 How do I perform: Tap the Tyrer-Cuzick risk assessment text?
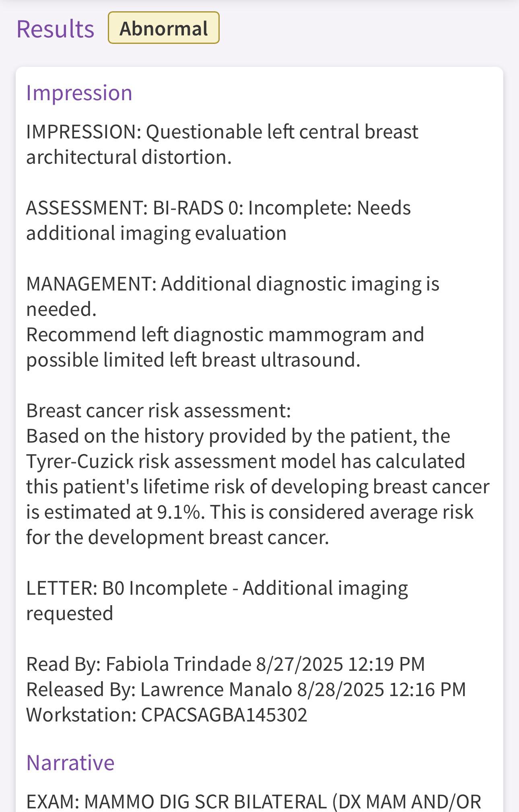coord(246,462)
